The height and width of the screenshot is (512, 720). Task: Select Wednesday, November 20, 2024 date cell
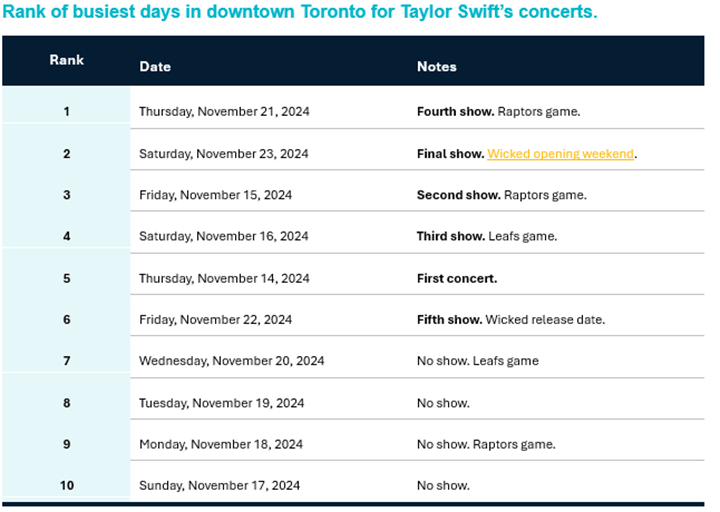click(x=231, y=361)
